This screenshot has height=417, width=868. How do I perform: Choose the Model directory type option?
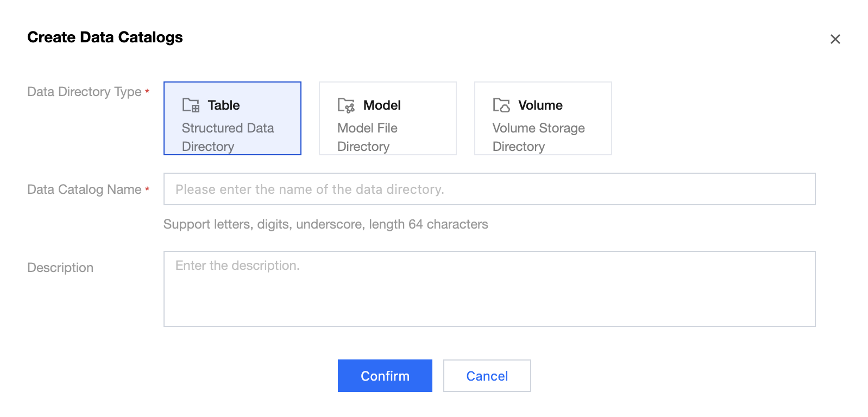(387, 118)
